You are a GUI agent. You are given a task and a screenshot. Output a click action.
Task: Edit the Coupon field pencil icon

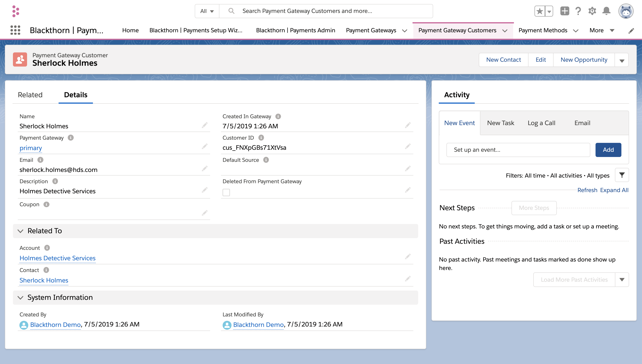[204, 213]
